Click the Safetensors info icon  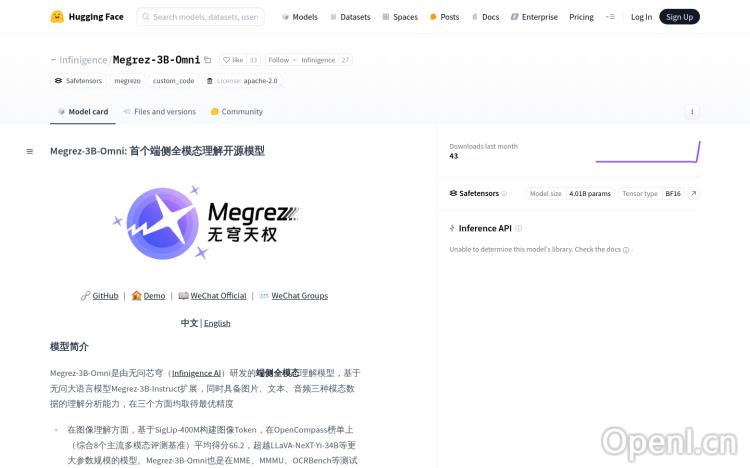504,194
